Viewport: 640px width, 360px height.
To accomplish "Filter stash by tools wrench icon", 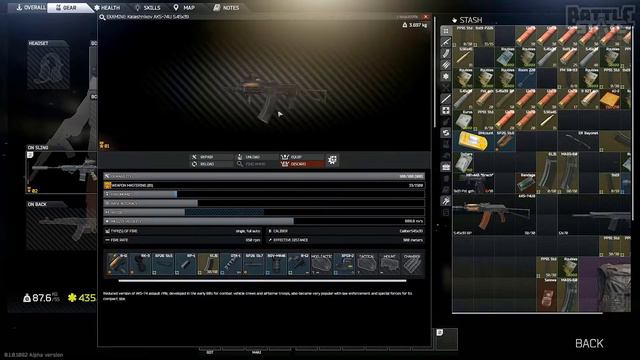I will 446,201.
